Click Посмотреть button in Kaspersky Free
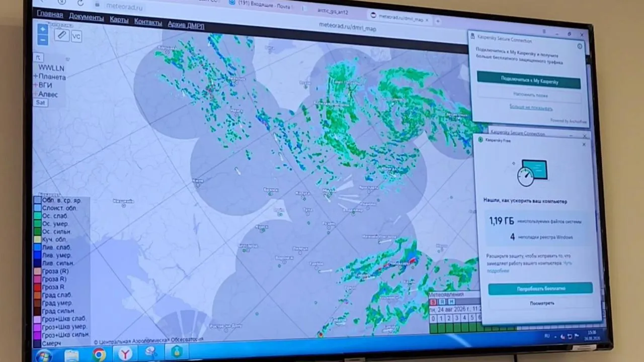The image size is (644, 362). point(541,304)
